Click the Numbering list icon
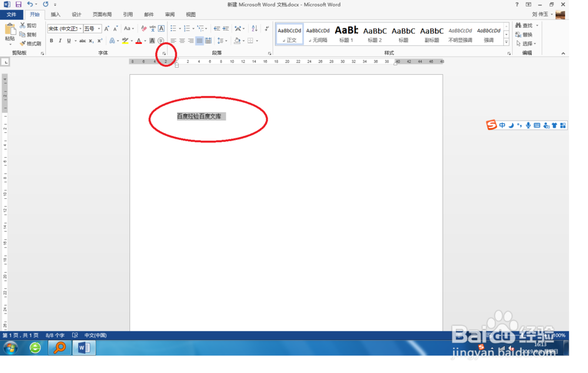 coord(187,28)
